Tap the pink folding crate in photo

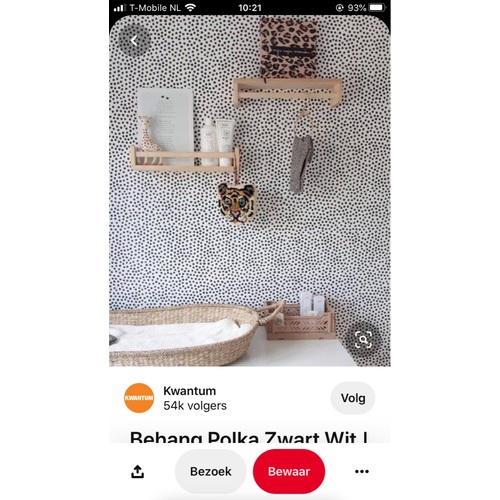pyautogui.click(x=299, y=322)
